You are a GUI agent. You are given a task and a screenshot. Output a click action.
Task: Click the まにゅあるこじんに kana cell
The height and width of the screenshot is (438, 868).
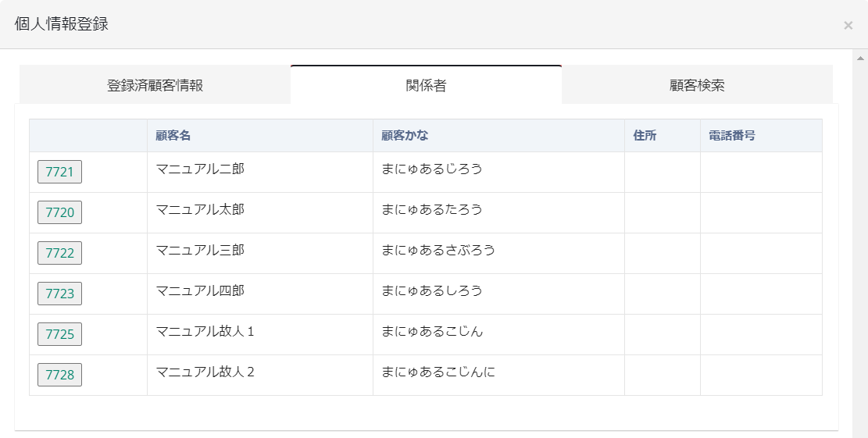438,372
